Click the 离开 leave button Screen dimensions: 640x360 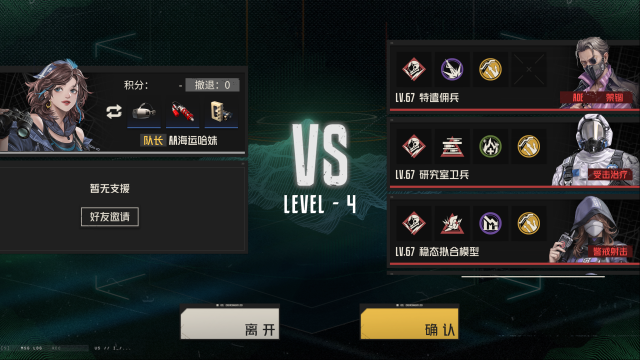click(x=230, y=323)
